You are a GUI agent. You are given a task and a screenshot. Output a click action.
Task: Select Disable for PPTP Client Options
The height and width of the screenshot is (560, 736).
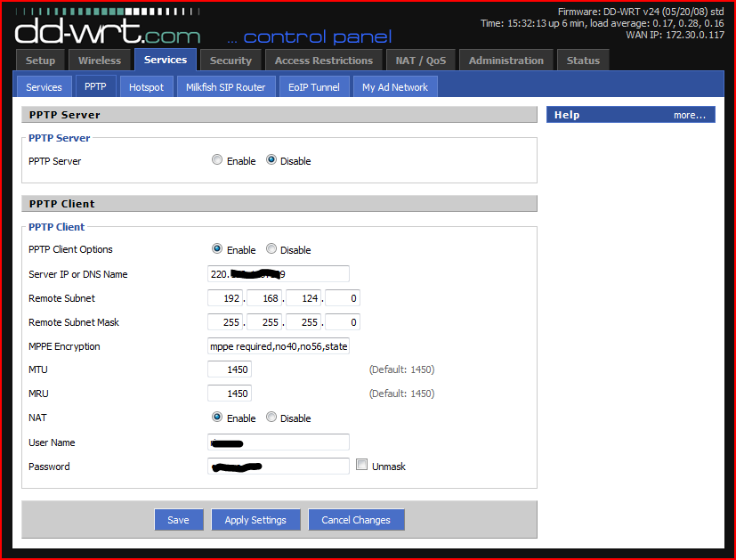tap(271, 248)
